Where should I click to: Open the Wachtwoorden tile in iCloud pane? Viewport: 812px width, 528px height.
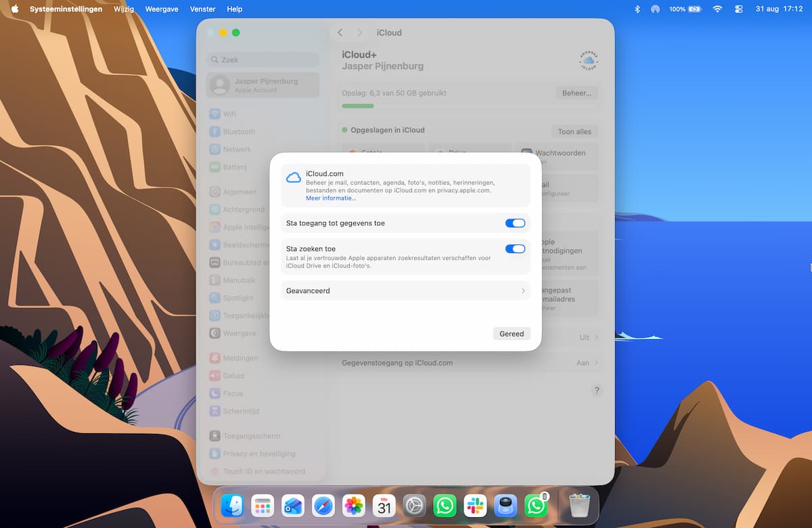tap(558, 155)
